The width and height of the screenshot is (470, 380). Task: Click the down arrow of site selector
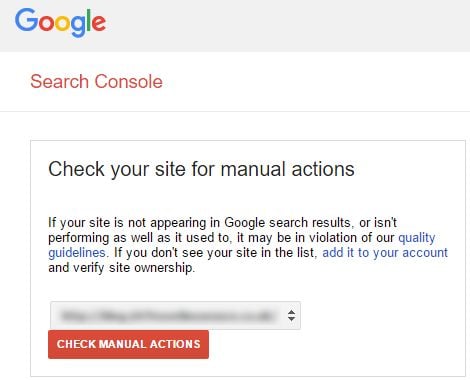coord(291,319)
